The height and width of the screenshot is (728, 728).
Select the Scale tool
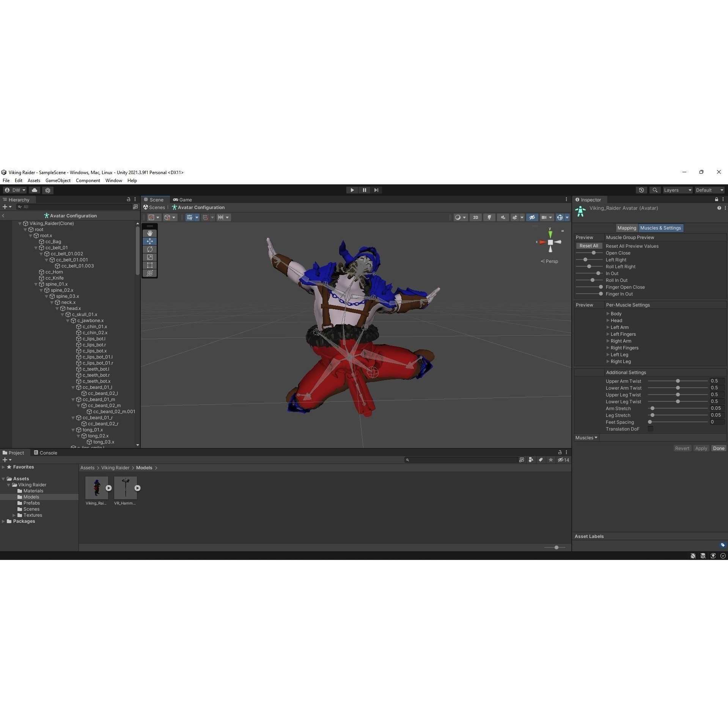149,257
